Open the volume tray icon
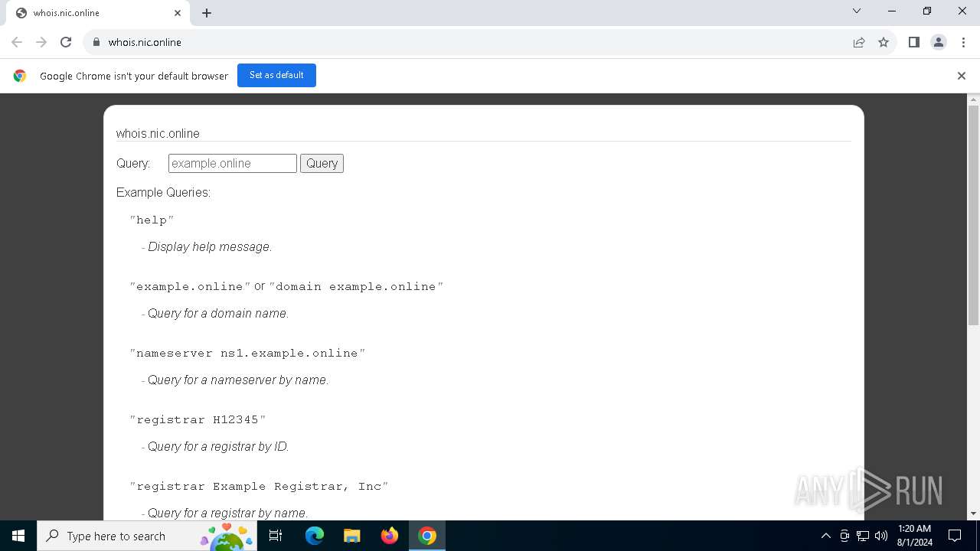This screenshot has height=551, width=980. (x=881, y=536)
